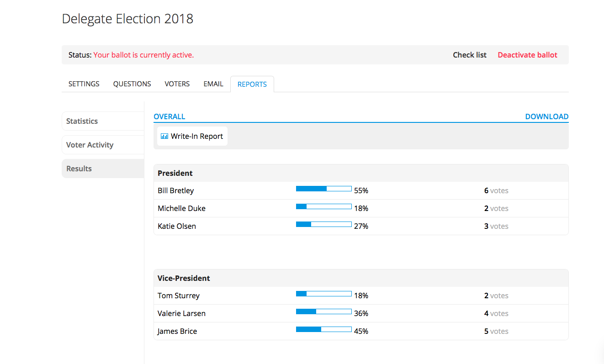
Task: Select the OVERALL report view
Action: [169, 116]
